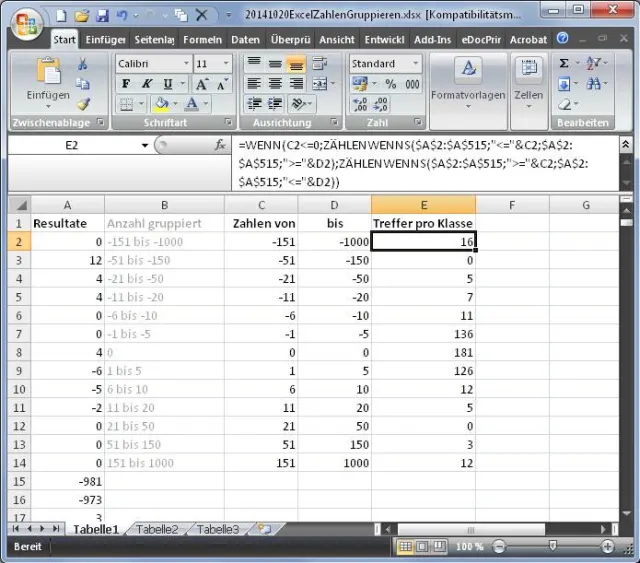Click the insert function fx icon
Image resolution: width=640 pixels, height=563 pixels.
coord(221,146)
